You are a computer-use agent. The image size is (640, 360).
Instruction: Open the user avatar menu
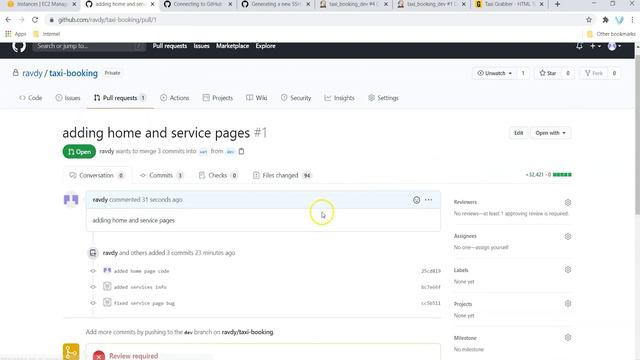pyautogui.click(x=614, y=46)
